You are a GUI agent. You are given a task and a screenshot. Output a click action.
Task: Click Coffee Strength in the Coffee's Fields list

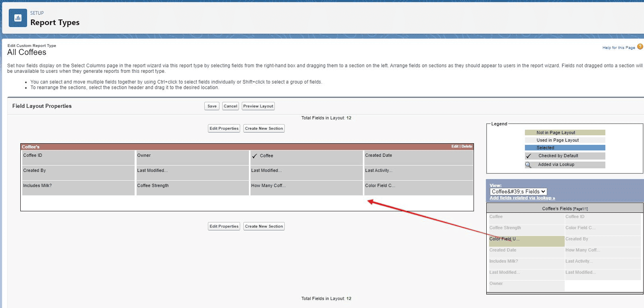pyautogui.click(x=526, y=230)
